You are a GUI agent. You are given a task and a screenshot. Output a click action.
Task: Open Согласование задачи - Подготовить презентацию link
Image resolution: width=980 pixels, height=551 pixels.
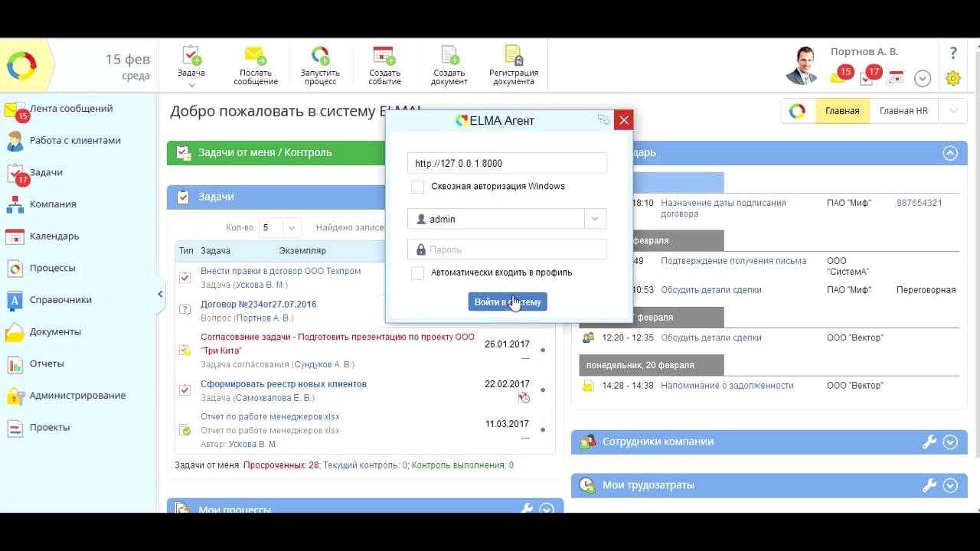click(338, 344)
